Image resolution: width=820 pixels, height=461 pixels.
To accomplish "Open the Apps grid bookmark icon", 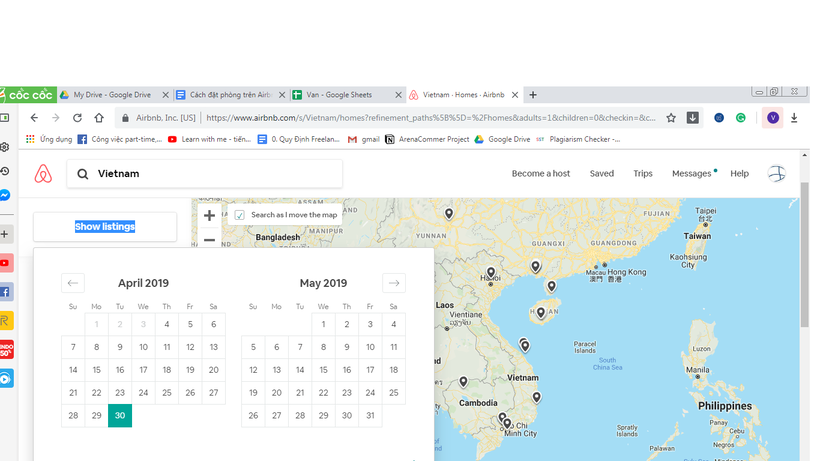I will pos(30,139).
